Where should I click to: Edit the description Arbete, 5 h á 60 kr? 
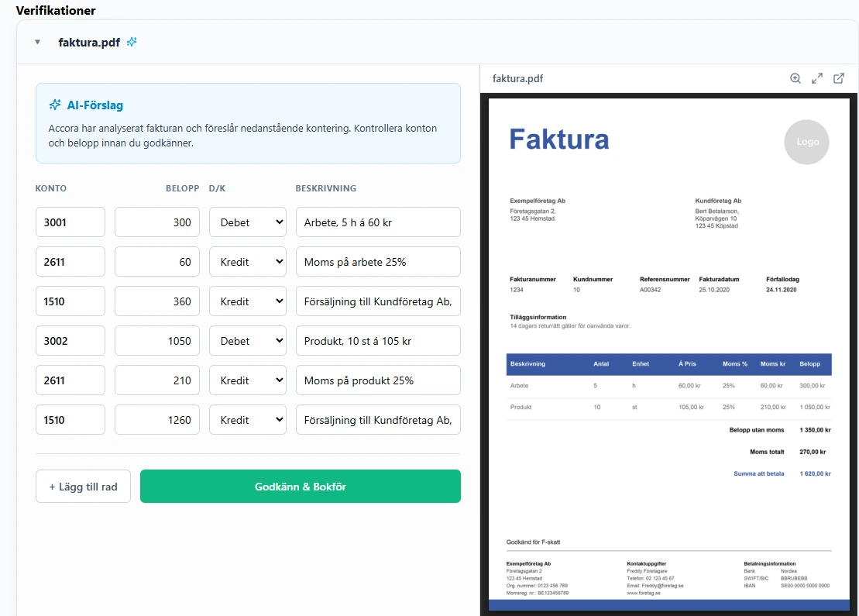pyautogui.click(x=378, y=222)
